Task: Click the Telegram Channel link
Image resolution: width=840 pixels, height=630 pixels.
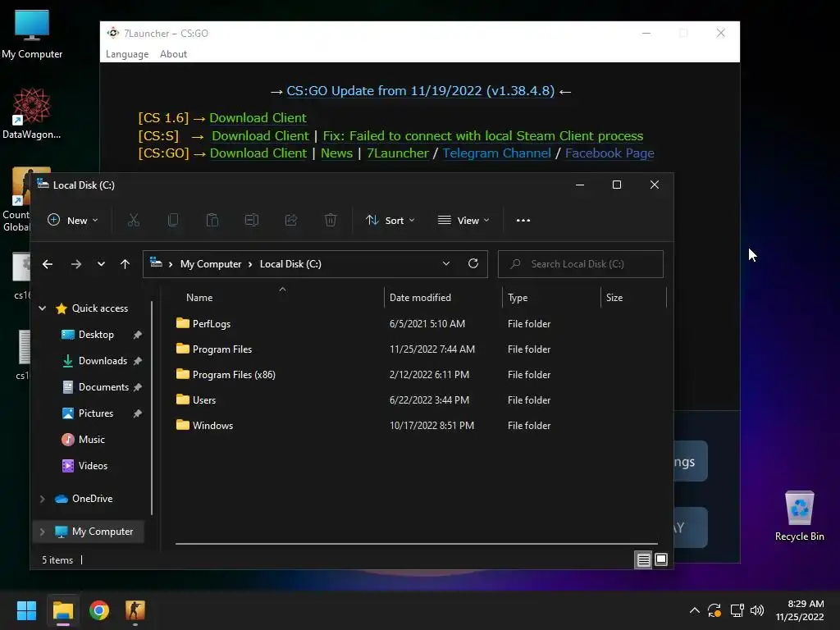Action: coord(496,153)
